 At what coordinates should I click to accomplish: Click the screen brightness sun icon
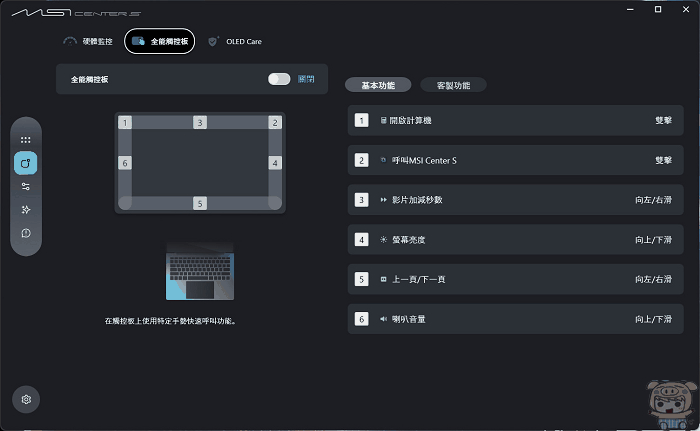point(382,240)
